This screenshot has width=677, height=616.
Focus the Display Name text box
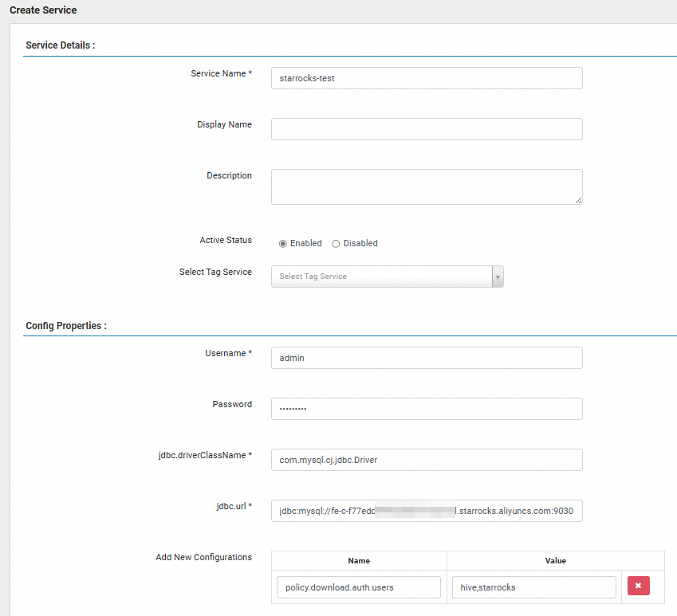tap(427, 129)
